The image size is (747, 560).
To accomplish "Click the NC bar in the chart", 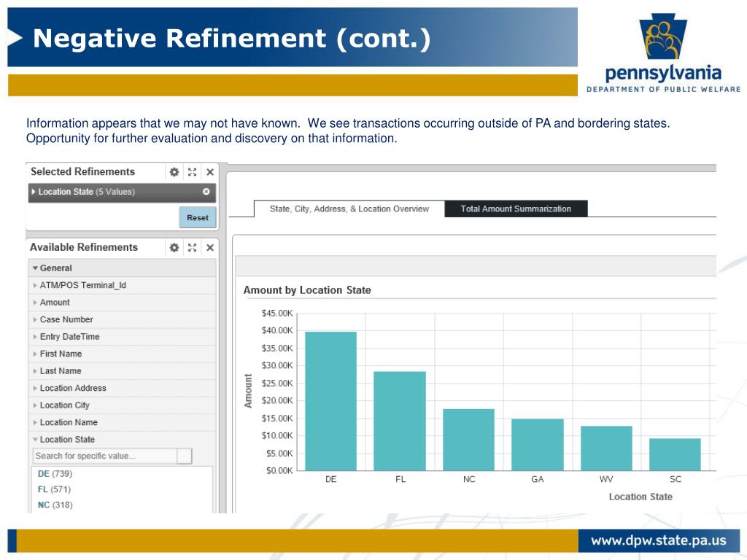I will (469, 440).
